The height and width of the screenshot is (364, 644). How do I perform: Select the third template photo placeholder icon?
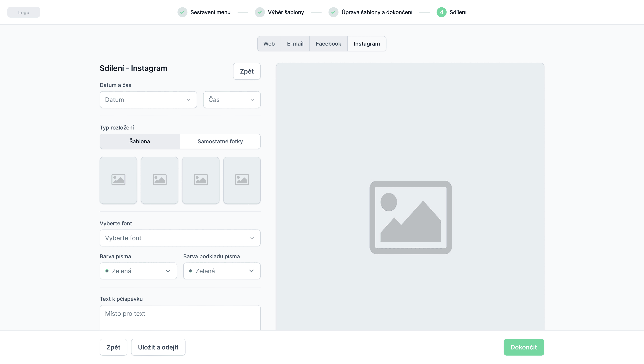tap(201, 180)
